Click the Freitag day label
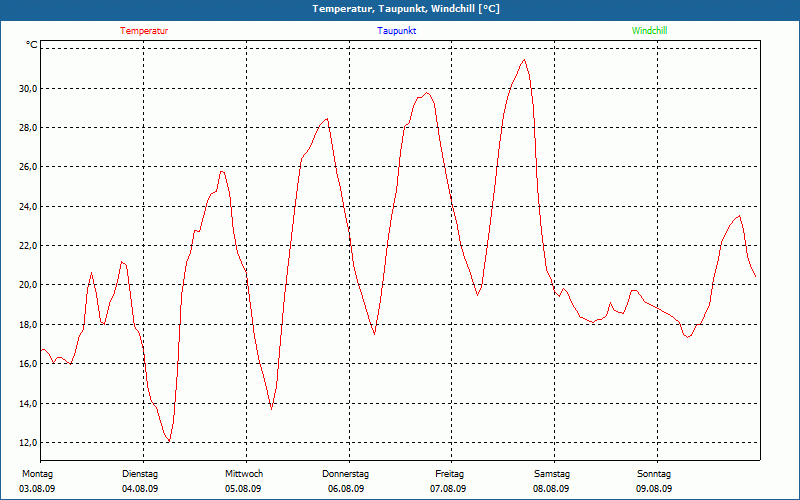This screenshot has width=800, height=500. (x=449, y=474)
